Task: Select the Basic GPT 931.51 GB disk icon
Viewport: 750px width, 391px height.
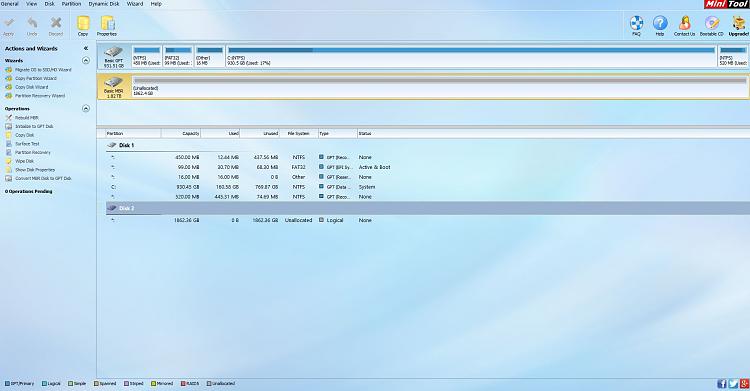Action: click(x=113, y=57)
